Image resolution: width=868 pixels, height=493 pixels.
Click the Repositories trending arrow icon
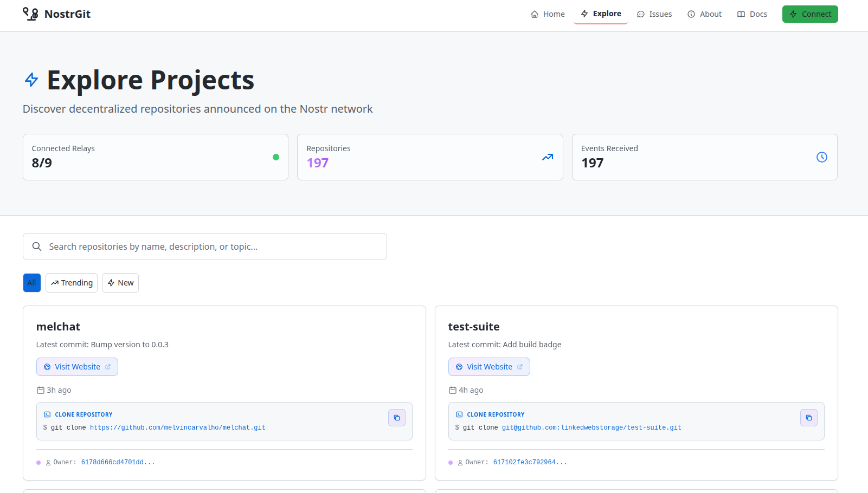[548, 157]
